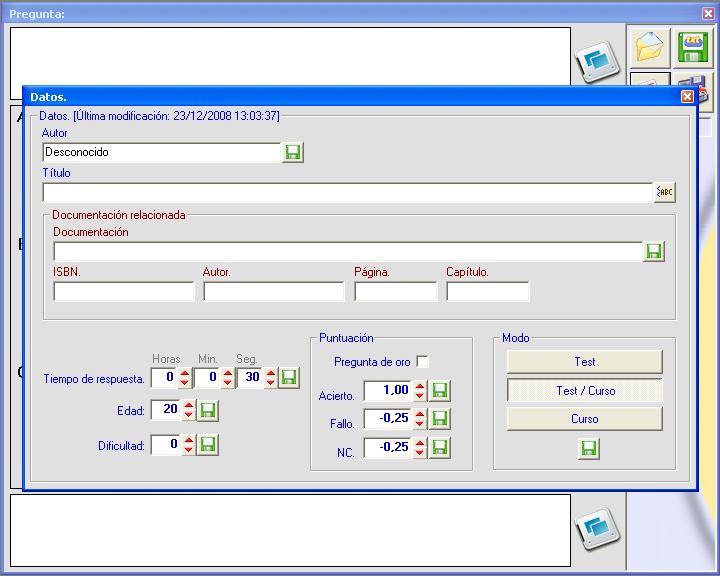The width and height of the screenshot is (720, 576).
Task: Save the Modo selection with floppy icon
Action: tap(589, 448)
